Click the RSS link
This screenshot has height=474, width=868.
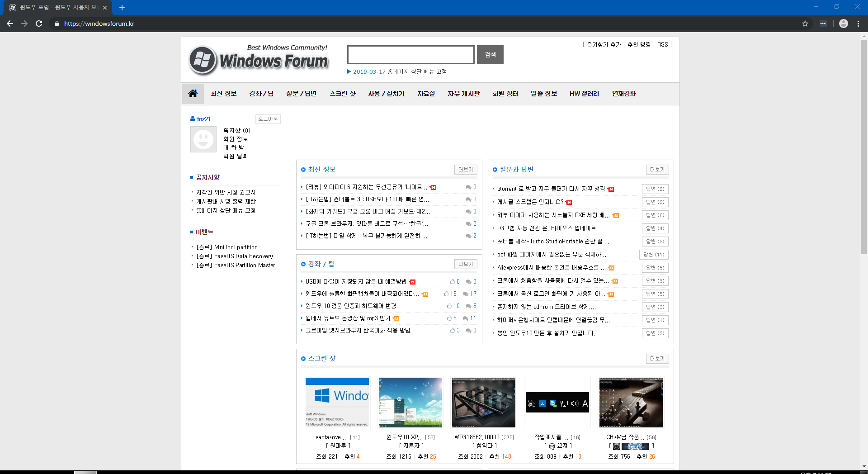click(662, 44)
